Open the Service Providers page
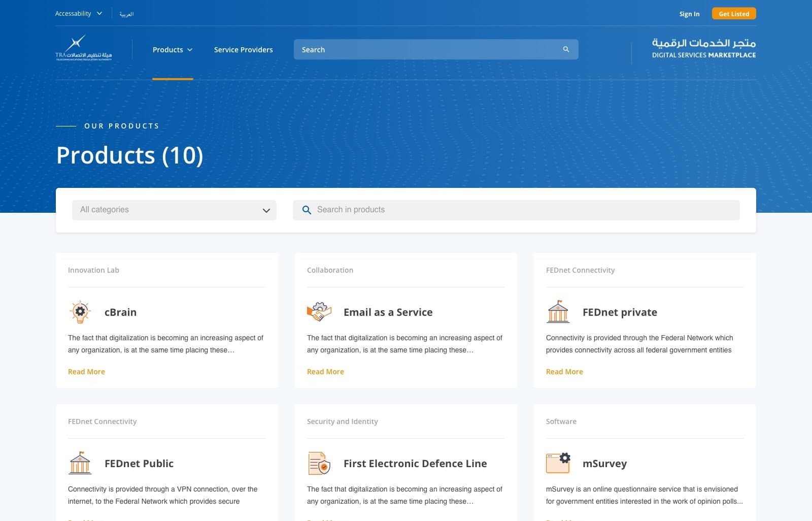Viewport: 812px width, 521px height. [x=244, y=50]
